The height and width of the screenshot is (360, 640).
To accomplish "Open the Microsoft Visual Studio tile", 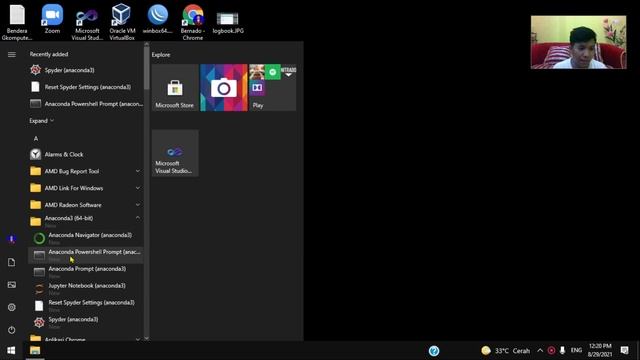I will point(175,153).
